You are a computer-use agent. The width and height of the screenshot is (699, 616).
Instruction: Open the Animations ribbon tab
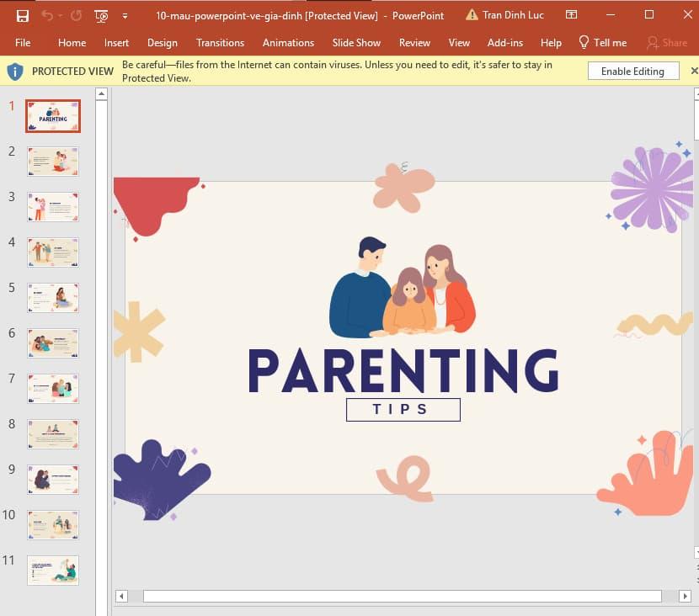tap(288, 43)
